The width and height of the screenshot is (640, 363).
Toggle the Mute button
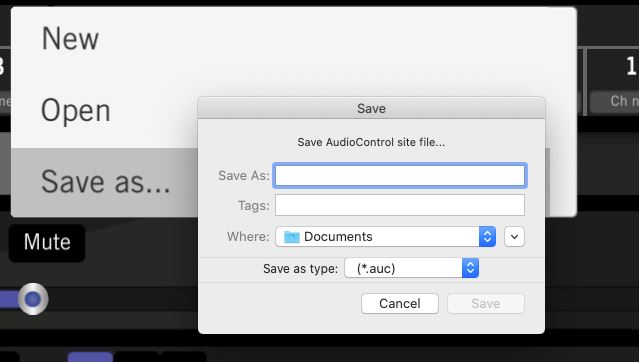click(47, 243)
